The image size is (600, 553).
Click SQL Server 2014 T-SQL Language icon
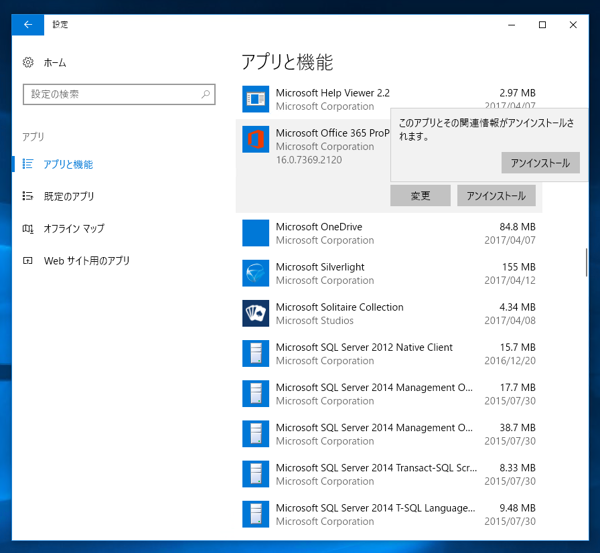(x=256, y=514)
